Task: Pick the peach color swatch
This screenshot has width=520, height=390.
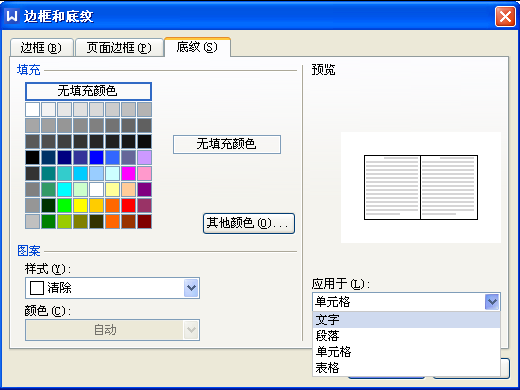Action: [128, 189]
